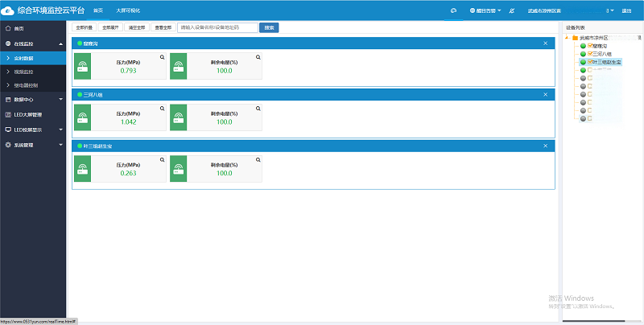Expand the 数据中心 sidebar menu
This screenshot has height=325, width=644.
point(61,100)
